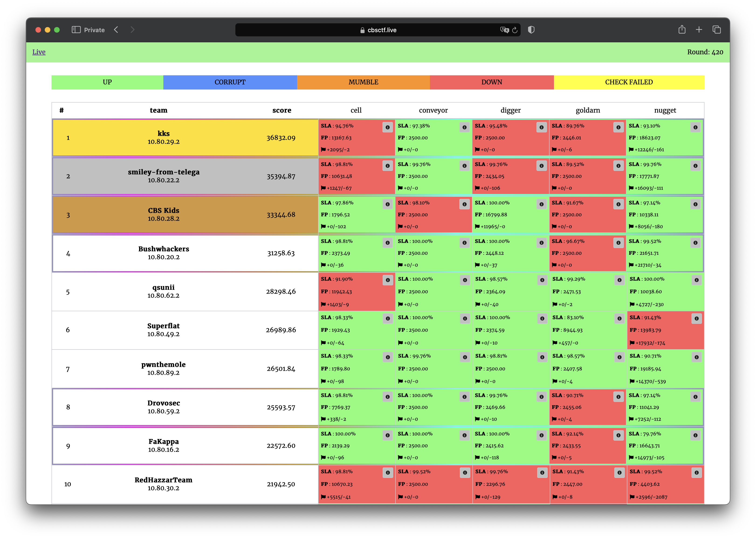Click the nugget column header

point(665,110)
